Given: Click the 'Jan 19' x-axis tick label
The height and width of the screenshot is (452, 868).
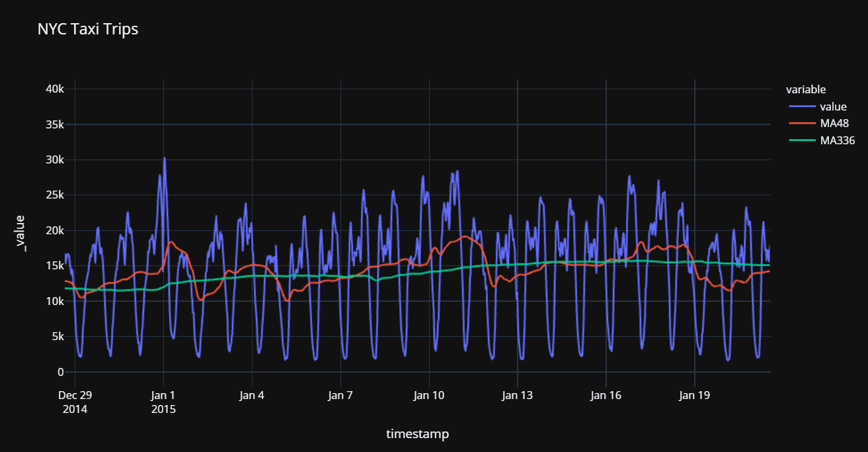Looking at the screenshot, I should pos(695,396).
